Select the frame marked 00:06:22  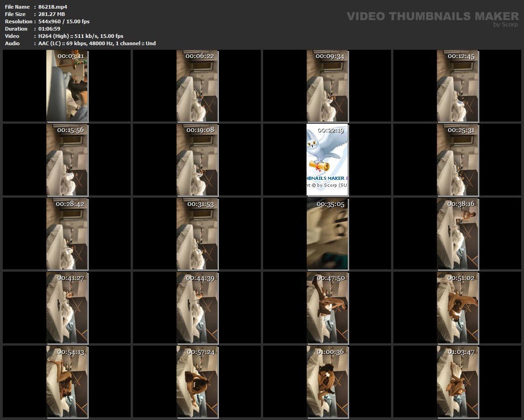pyautogui.click(x=197, y=86)
